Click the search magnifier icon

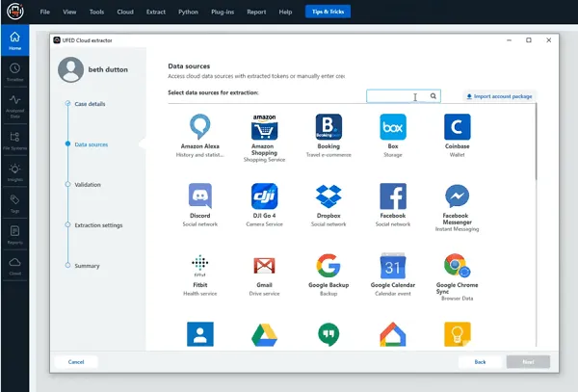tap(433, 96)
